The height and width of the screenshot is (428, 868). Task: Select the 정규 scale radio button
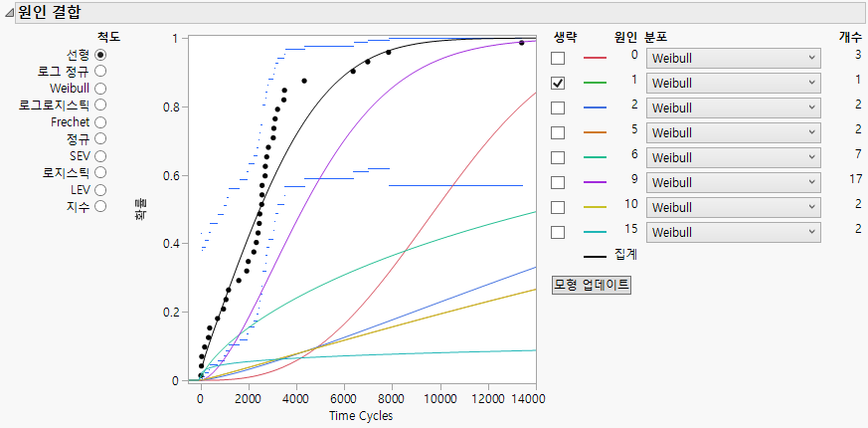click(x=100, y=138)
